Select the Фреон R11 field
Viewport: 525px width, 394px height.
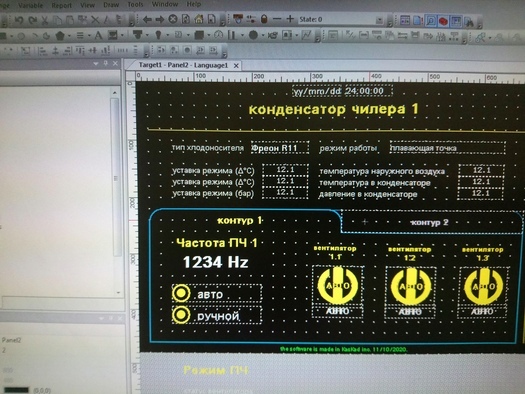[280, 148]
